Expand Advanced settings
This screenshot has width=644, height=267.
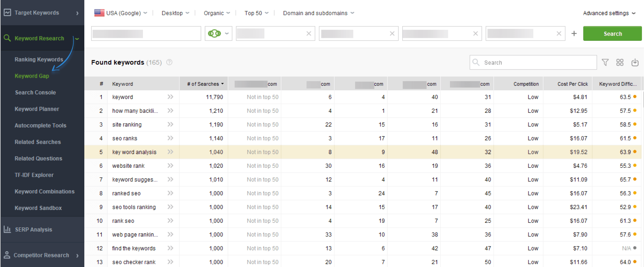click(609, 13)
